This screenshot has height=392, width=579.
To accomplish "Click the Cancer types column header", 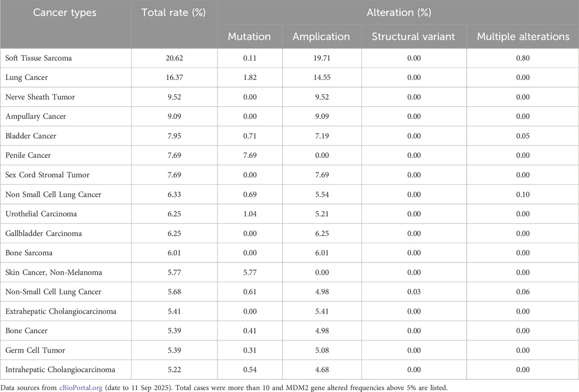I will point(65,13).
